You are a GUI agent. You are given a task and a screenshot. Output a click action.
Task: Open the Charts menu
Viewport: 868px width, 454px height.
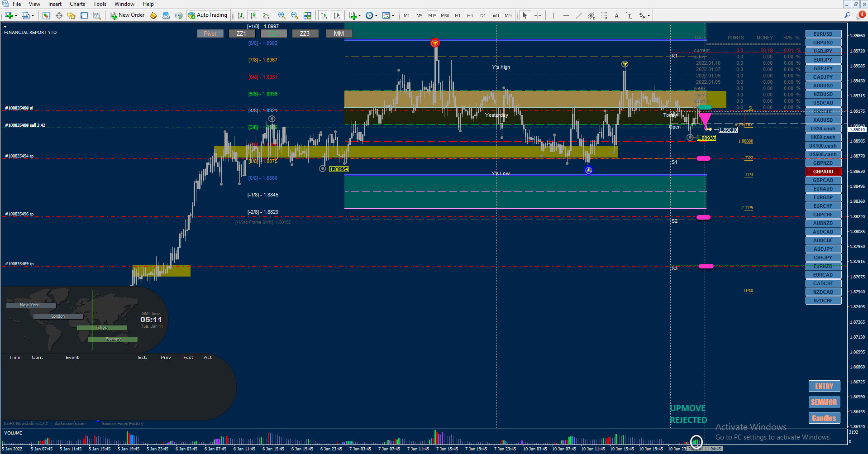click(77, 4)
